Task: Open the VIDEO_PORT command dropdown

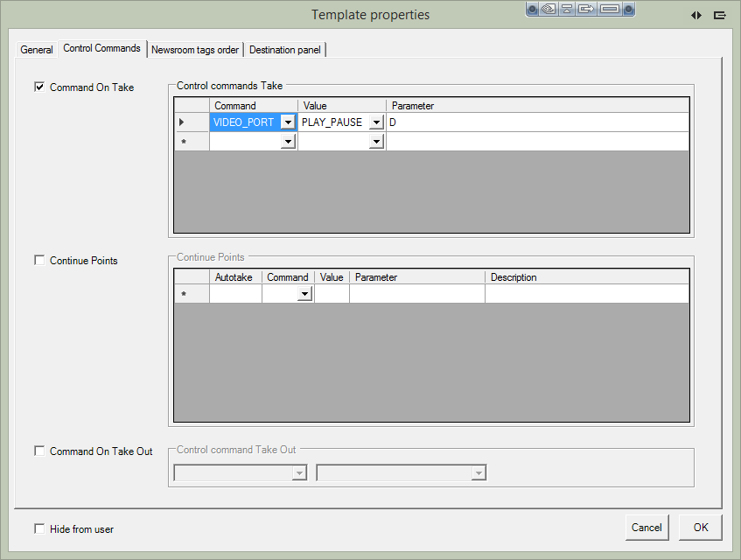Action: click(x=288, y=122)
